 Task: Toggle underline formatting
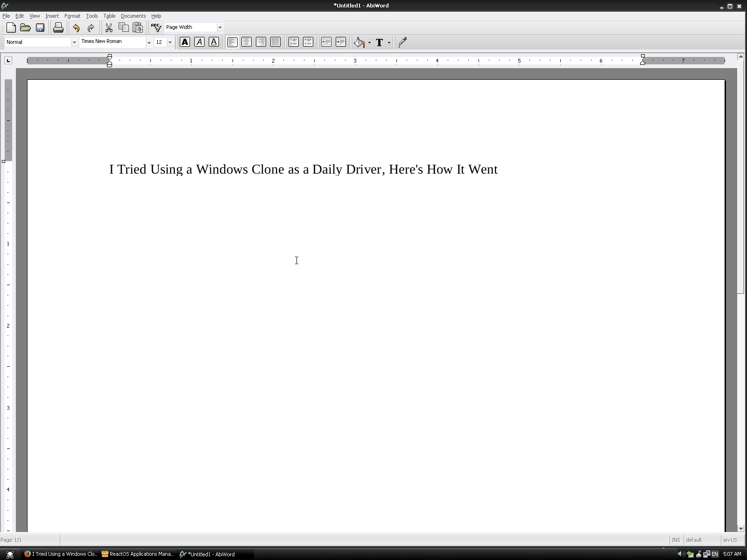(214, 42)
